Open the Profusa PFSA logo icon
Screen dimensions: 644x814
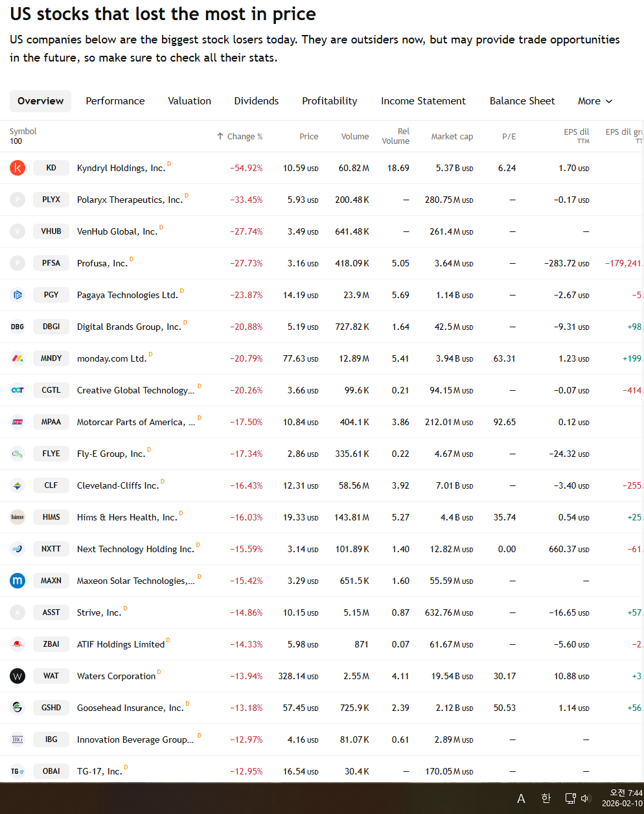tap(17, 263)
